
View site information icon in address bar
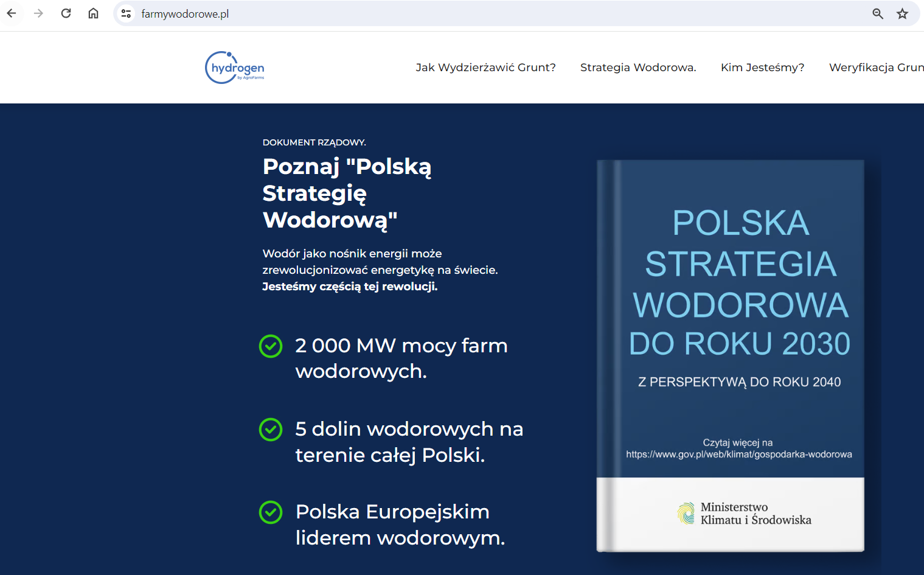click(126, 13)
